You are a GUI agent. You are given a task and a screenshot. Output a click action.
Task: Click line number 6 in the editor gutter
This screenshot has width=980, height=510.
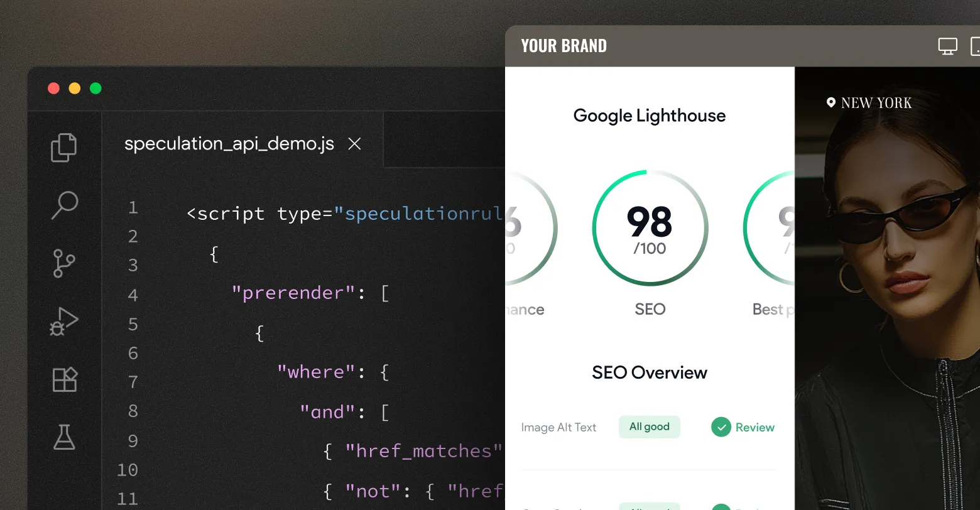pos(133,353)
